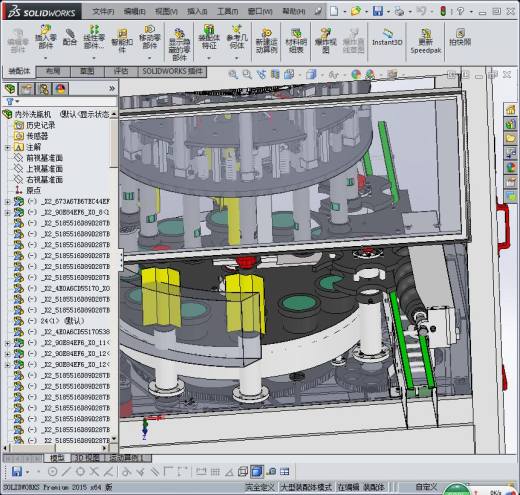Click the feature tree scroll-down arrow
This screenshot has width=520, height=495.
click(114, 439)
